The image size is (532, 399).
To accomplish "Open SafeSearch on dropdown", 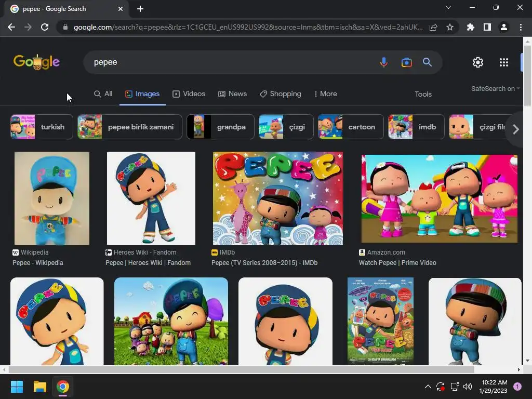I will tap(495, 88).
